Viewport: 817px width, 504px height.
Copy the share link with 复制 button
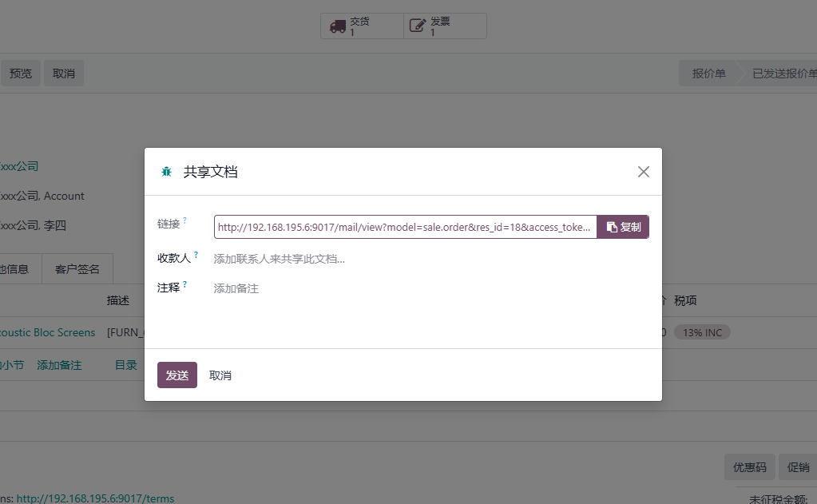[623, 228]
